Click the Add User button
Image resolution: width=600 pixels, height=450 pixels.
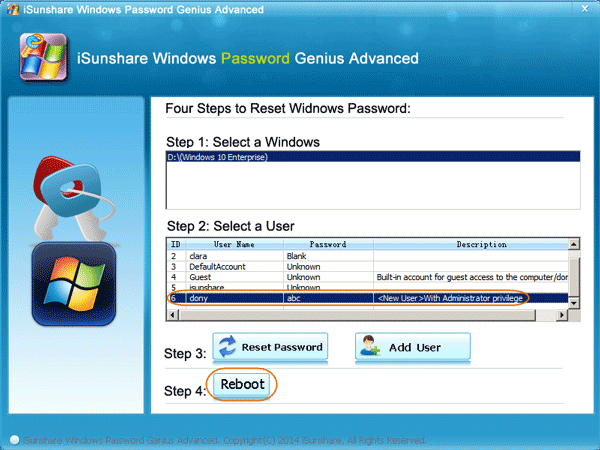pyautogui.click(x=412, y=347)
